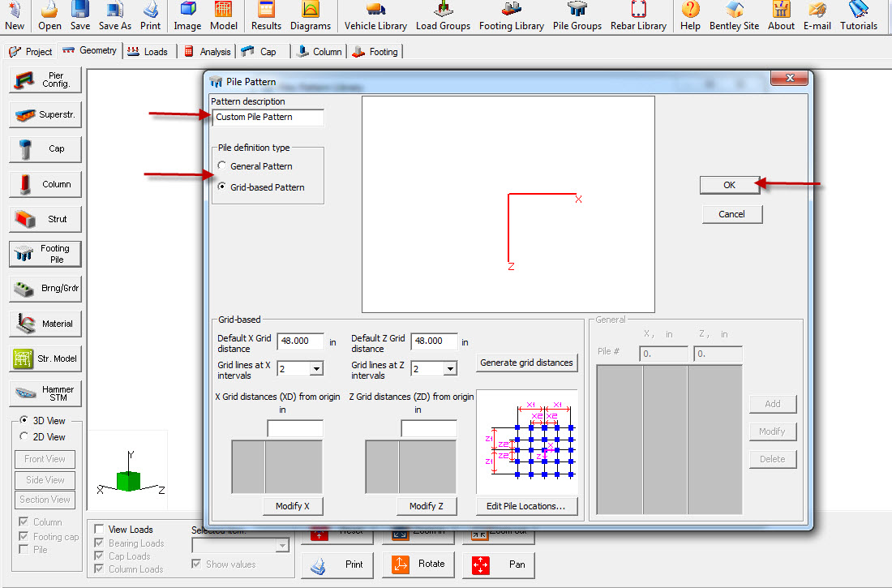Click the Print icon in top toolbar

[x=150, y=16]
